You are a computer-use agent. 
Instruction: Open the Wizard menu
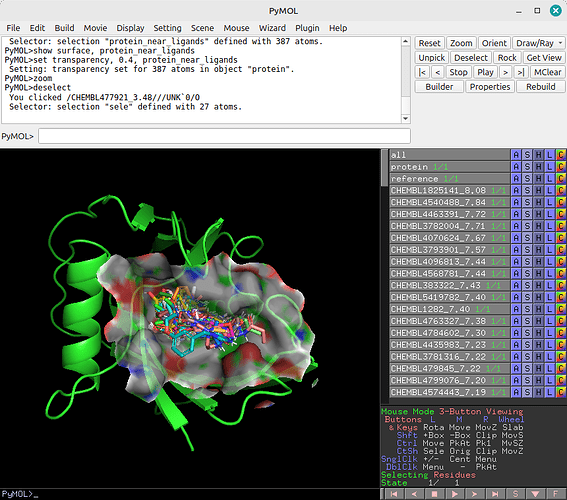272,28
